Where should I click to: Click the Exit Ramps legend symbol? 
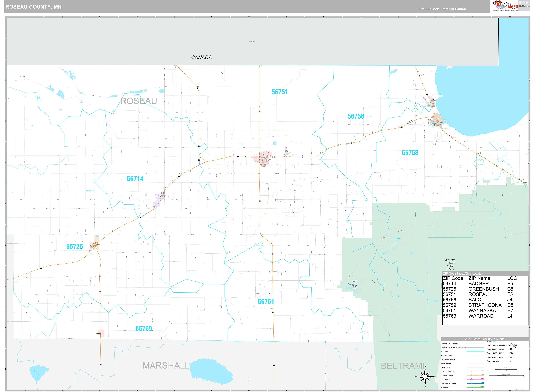[476, 367]
